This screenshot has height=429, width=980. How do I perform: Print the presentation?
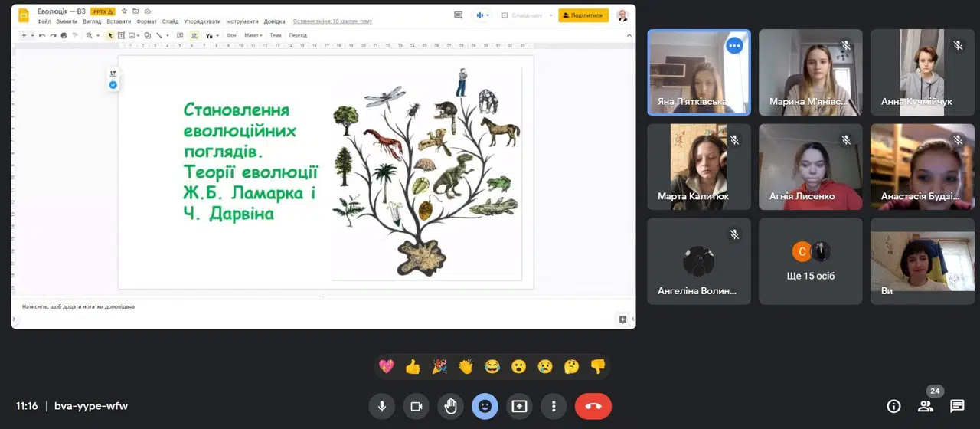coord(64,35)
